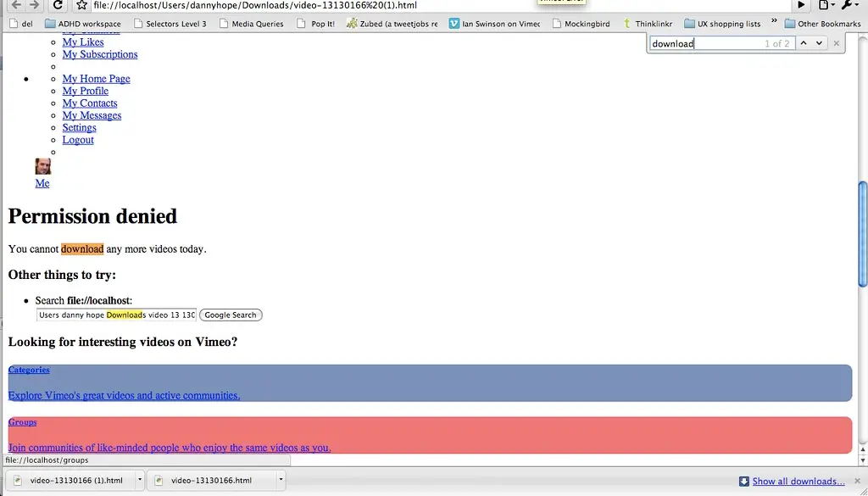868x496 pixels.
Task: Open the Categories link
Action: (29, 370)
